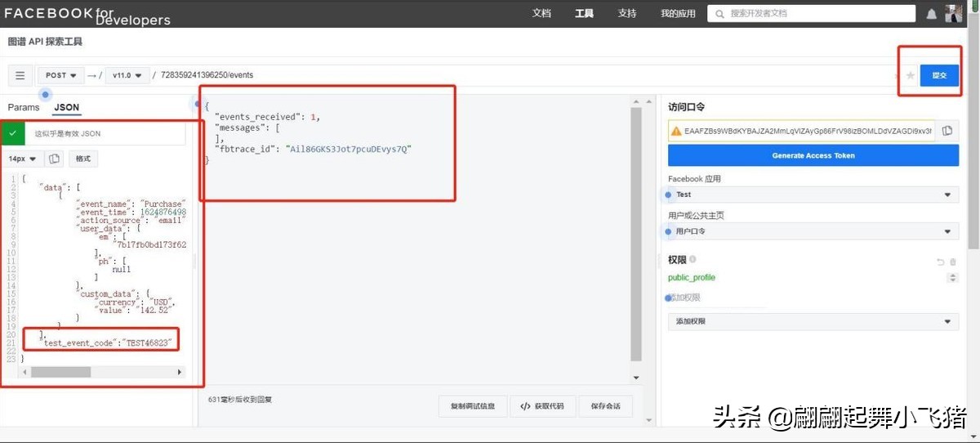Click the "event_time" line in editor
The width and height of the screenshot is (980, 443).
pyautogui.click(x=131, y=211)
